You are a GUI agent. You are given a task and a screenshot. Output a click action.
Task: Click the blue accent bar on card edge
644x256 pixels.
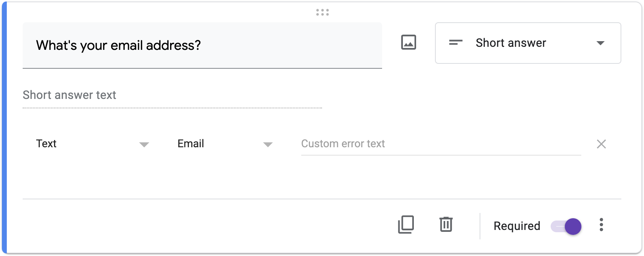point(4,128)
